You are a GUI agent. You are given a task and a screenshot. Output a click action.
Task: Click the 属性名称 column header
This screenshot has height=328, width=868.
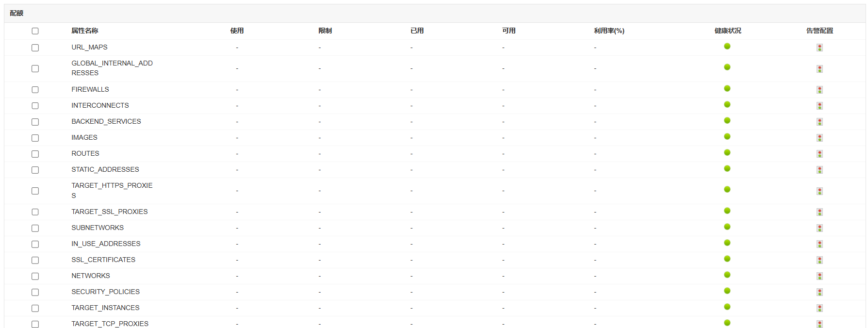point(84,31)
